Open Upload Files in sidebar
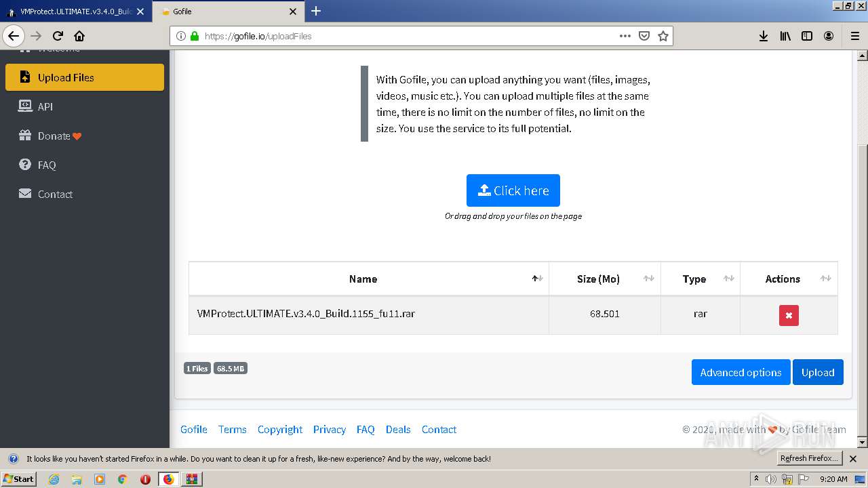The width and height of the screenshot is (868, 488). 85,77
